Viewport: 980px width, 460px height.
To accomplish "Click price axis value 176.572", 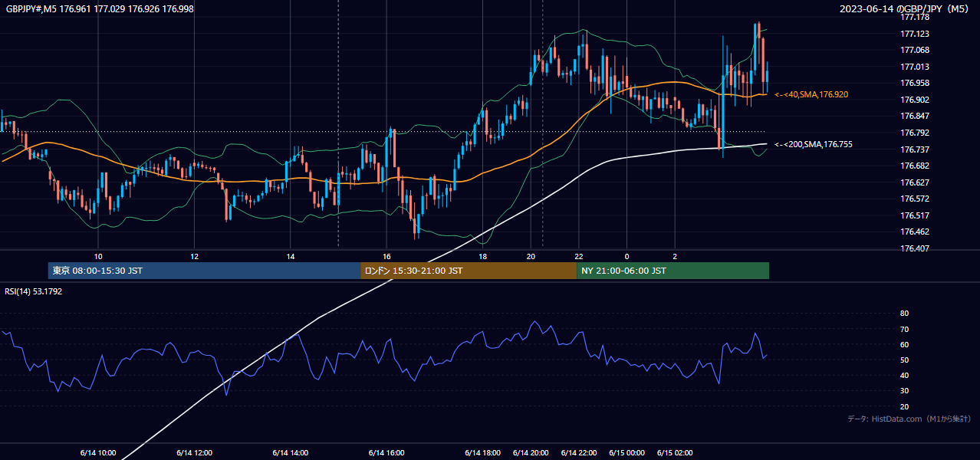I will pyautogui.click(x=915, y=199).
